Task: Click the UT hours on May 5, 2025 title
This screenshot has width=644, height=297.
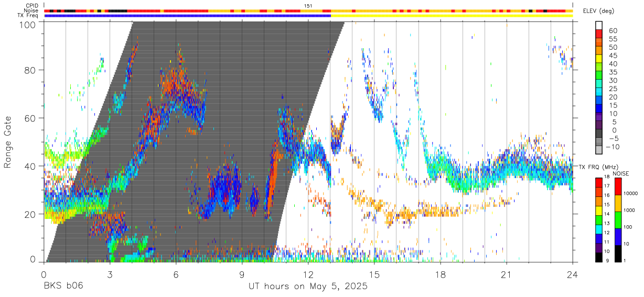Action: click(x=308, y=287)
